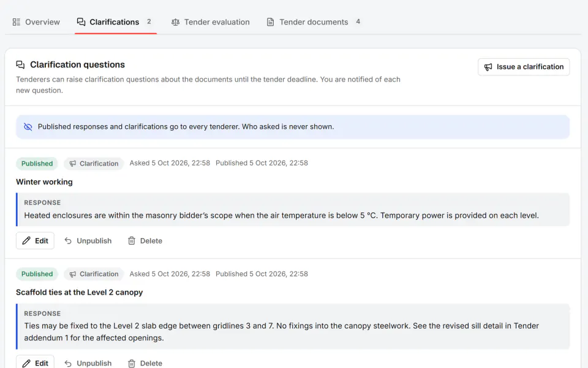Click the Scaffold ties Asked timestamp

170,274
